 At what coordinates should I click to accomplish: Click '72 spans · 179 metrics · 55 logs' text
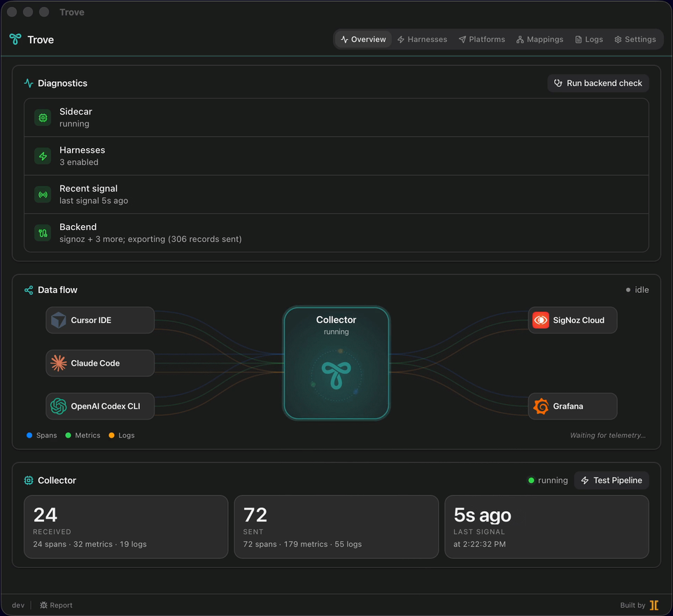pos(302,544)
